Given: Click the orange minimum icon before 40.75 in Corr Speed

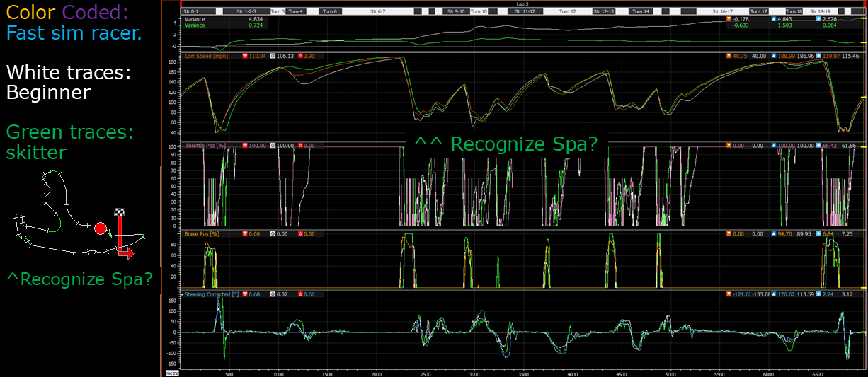Looking at the screenshot, I should (x=730, y=55).
